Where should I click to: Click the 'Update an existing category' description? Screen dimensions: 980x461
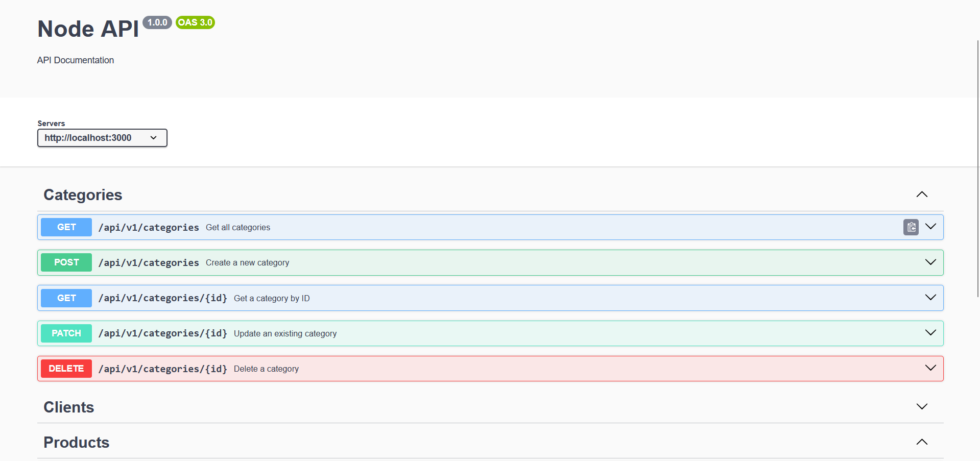285,334
